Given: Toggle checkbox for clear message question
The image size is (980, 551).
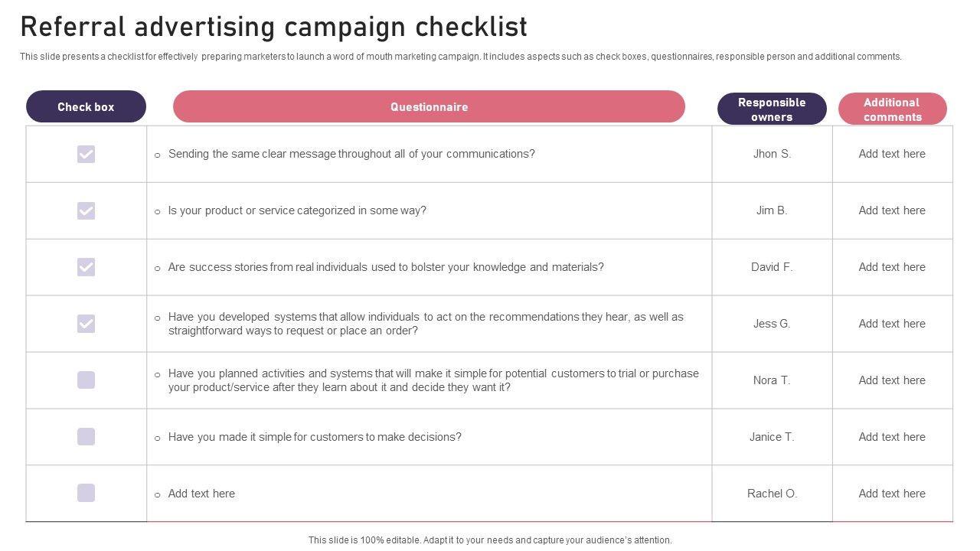Looking at the screenshot, I should click(x=86, y=155).
